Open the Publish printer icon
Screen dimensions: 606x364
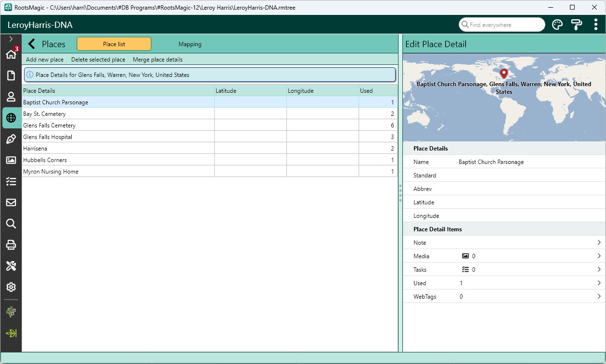click(11, 245)
